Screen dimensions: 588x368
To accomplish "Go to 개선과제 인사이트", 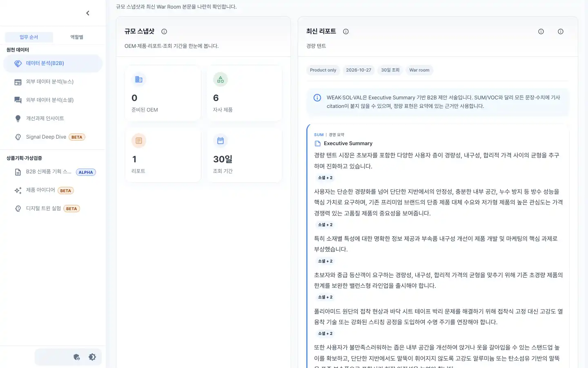I will pos(53,119).
